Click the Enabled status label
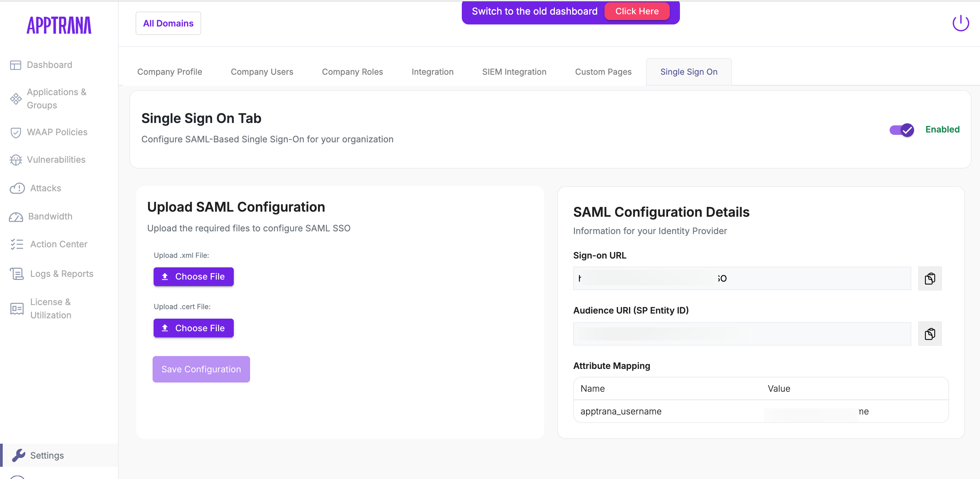Viewport: 980px width, 479px height. click(x=942, y=130)
